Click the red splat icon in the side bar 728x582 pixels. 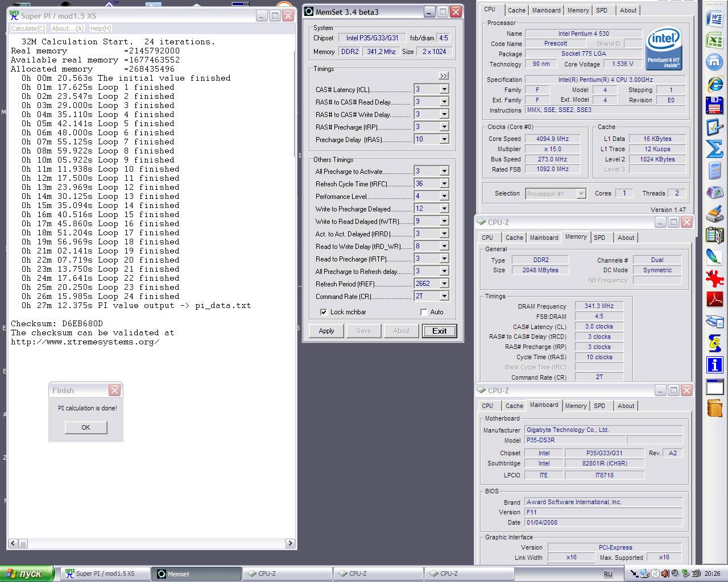click(x=714, y=278)
